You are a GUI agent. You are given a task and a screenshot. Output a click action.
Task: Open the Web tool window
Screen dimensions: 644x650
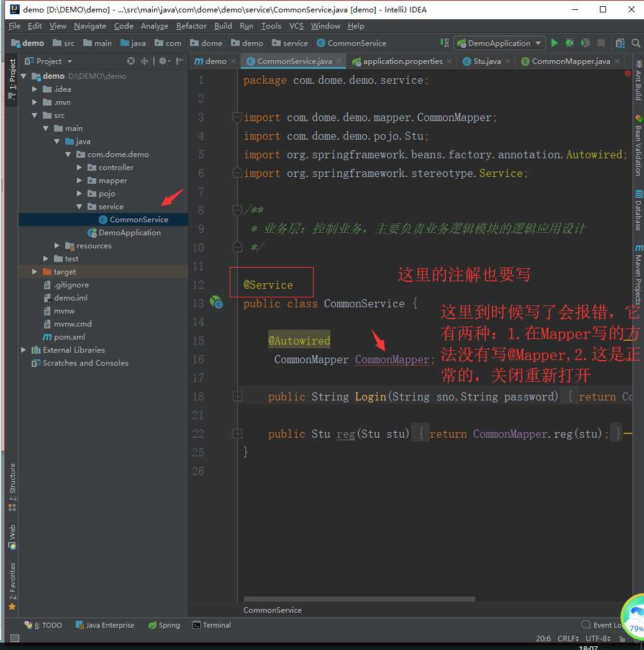pos(12,537)
